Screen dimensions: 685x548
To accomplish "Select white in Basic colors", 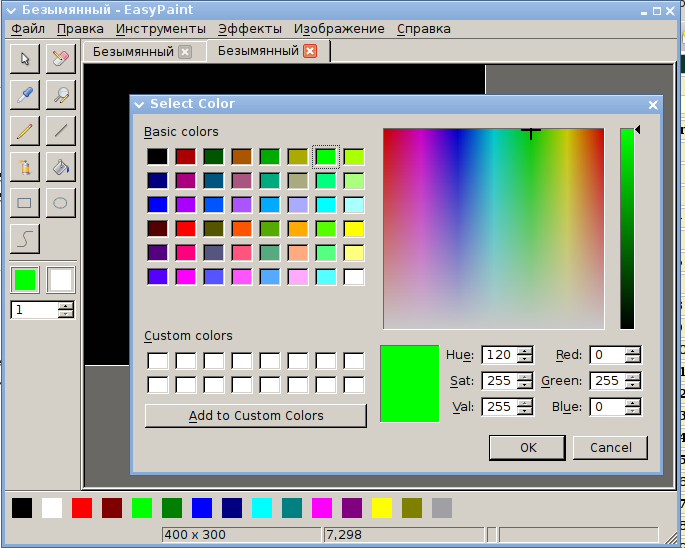I will click(353, 277).
